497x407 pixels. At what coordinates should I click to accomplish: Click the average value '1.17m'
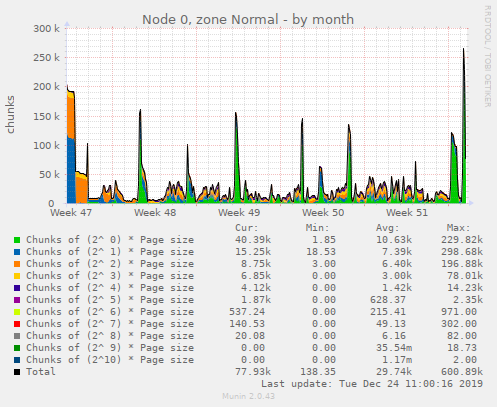pyautogui.click(x=397, y=360)
